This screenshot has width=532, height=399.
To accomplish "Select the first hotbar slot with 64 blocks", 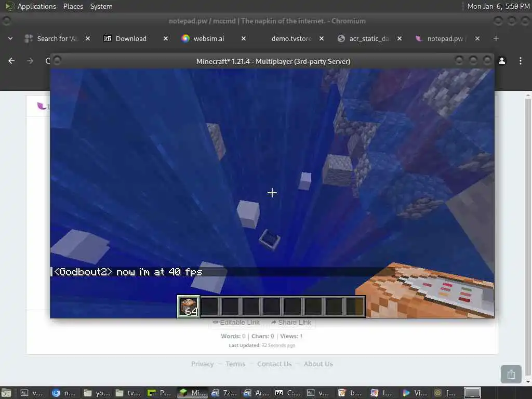I will pyautogui.click(x=188, y=307).
